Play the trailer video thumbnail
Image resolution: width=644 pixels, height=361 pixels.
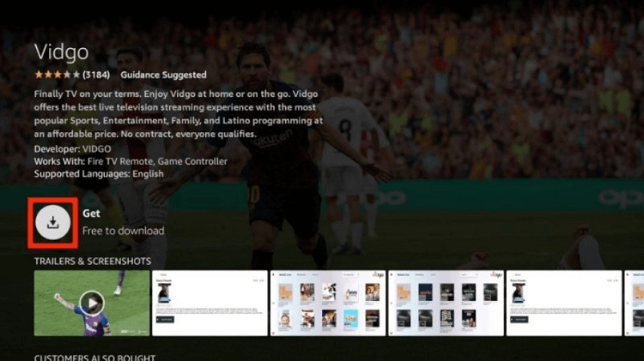click(92, 304)
